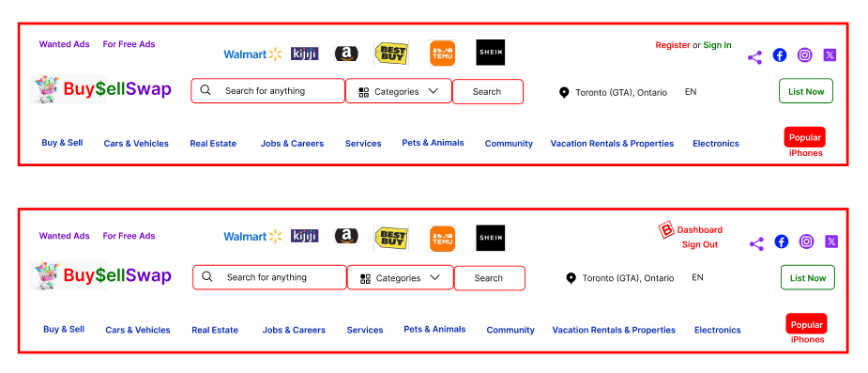The height and width of the screenshot is (373, 868).
Task: Click the Search for anything field in Dashboard header
Action: (269, 277)
